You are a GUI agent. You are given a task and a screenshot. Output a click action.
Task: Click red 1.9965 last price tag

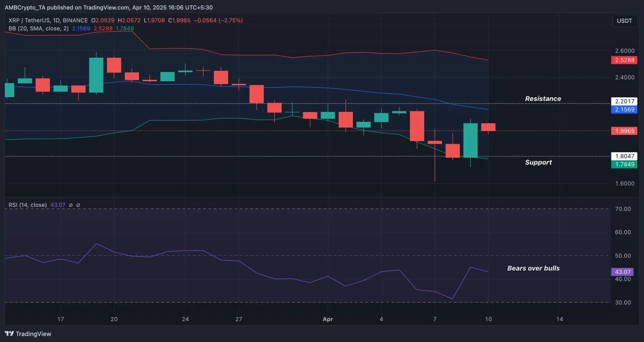(x=624, y=131)
